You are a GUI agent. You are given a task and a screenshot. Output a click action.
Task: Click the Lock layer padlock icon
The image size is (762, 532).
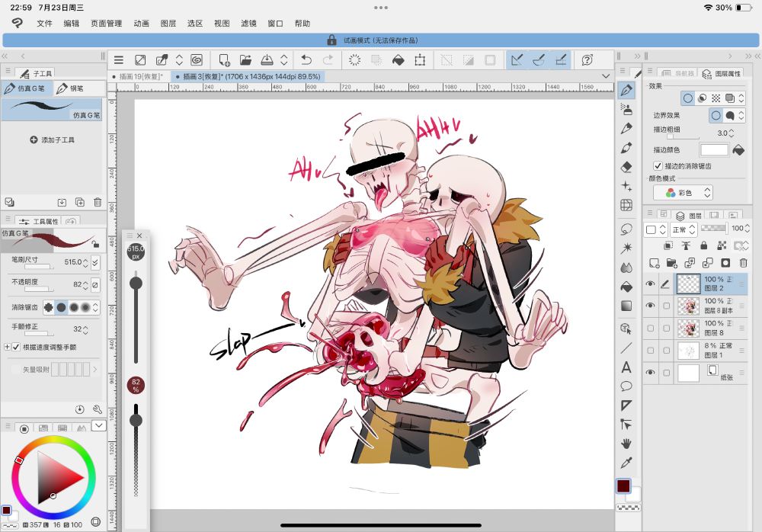tap(703, 245)
